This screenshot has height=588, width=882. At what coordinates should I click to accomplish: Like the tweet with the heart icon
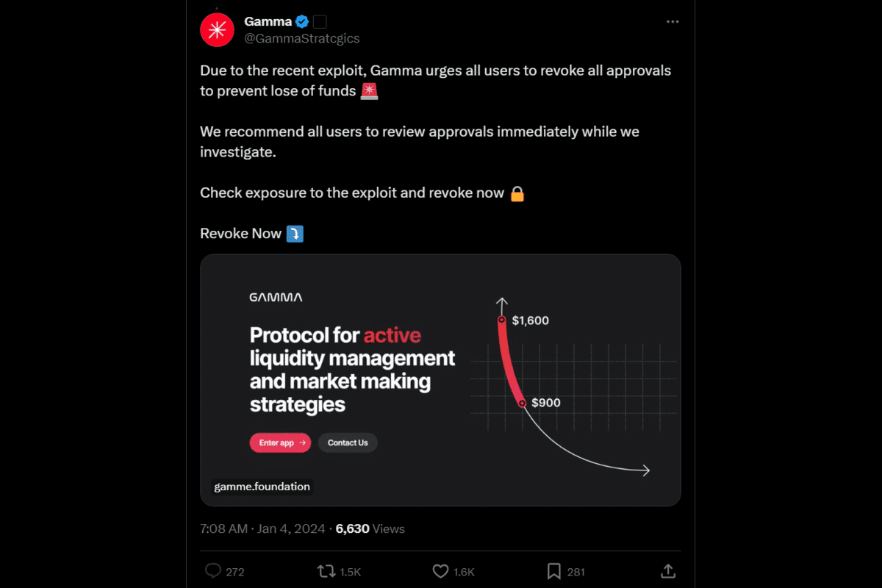[440, 571]
